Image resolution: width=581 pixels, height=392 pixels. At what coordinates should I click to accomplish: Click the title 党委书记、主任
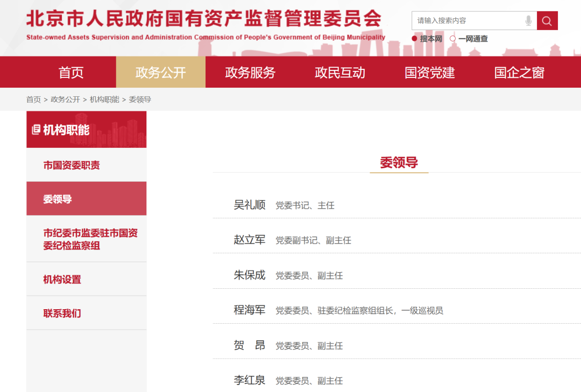coord(305,205)
